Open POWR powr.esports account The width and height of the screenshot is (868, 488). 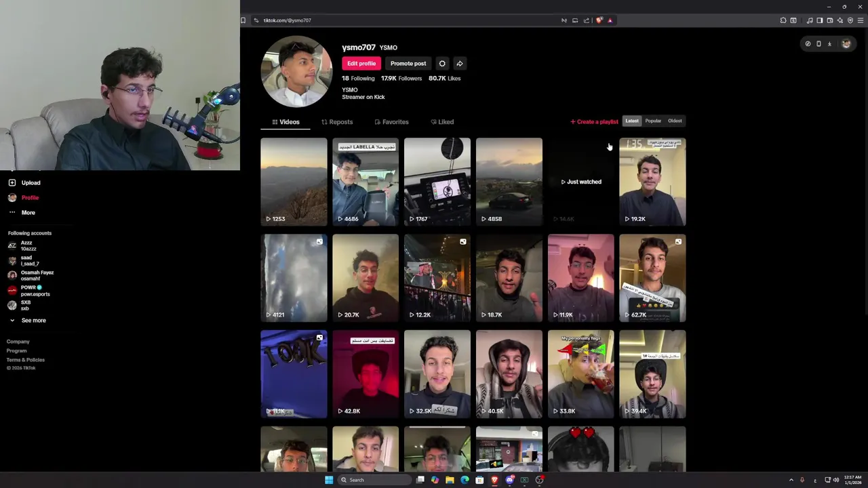coord(29,290)
